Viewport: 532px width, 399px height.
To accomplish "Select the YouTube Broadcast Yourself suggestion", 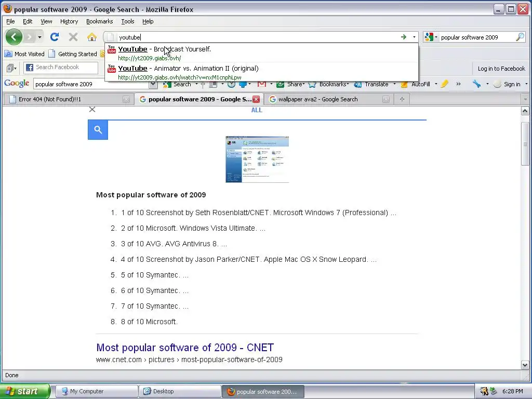I will click(261, 53).
